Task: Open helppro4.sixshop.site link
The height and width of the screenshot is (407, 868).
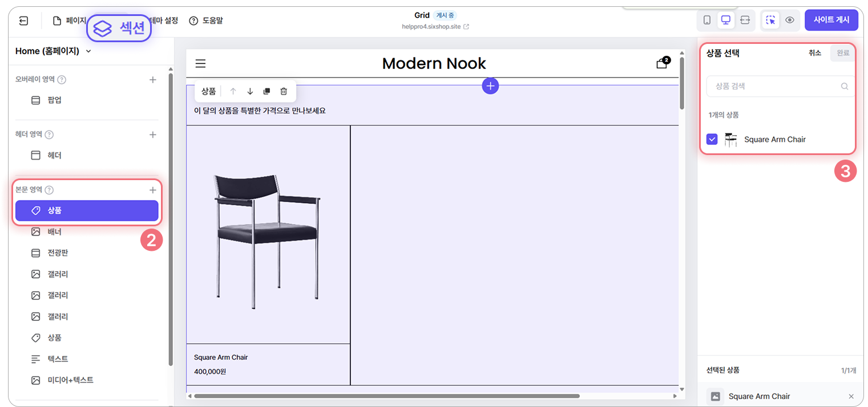Action: tap(435, 27)
